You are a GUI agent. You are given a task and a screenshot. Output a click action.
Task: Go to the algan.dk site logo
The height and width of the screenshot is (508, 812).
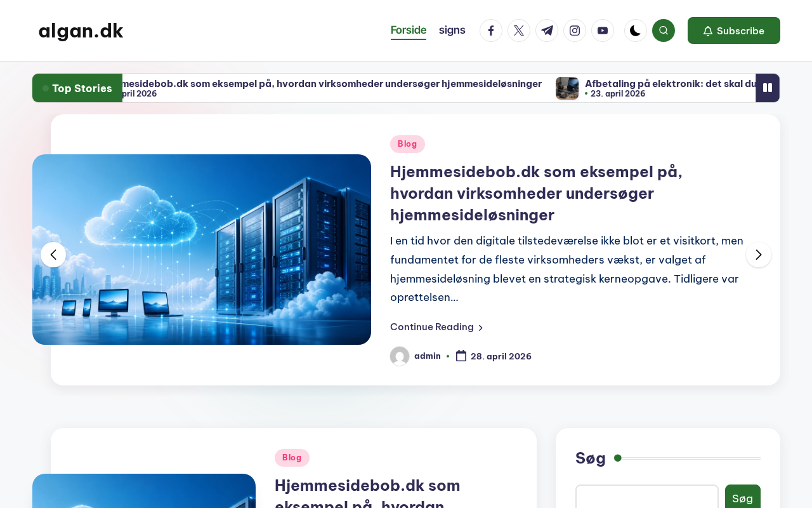click(81, 30)
